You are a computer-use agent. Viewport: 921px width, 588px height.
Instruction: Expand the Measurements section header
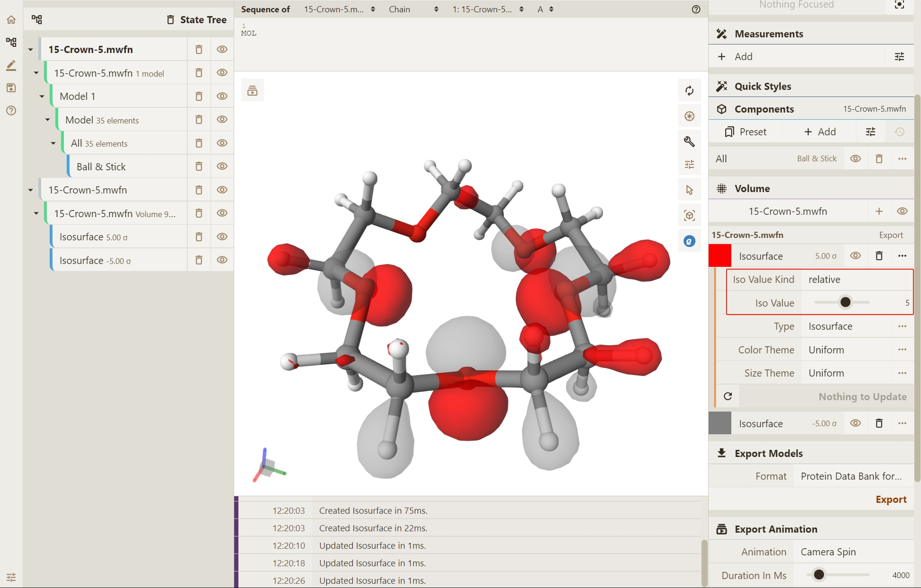pyautogui.click(x=769, y=34)
